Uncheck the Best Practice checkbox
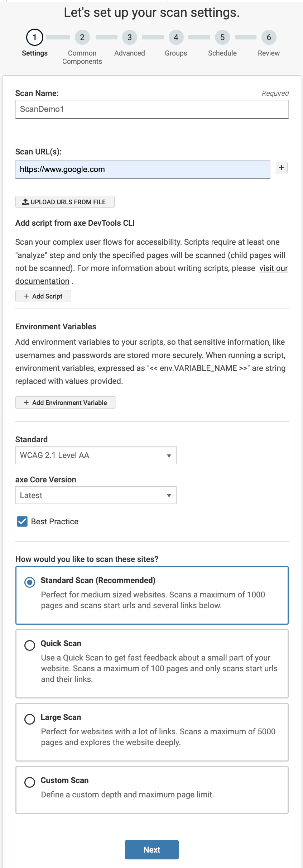 pyautogui.click(x=22, y=521)
